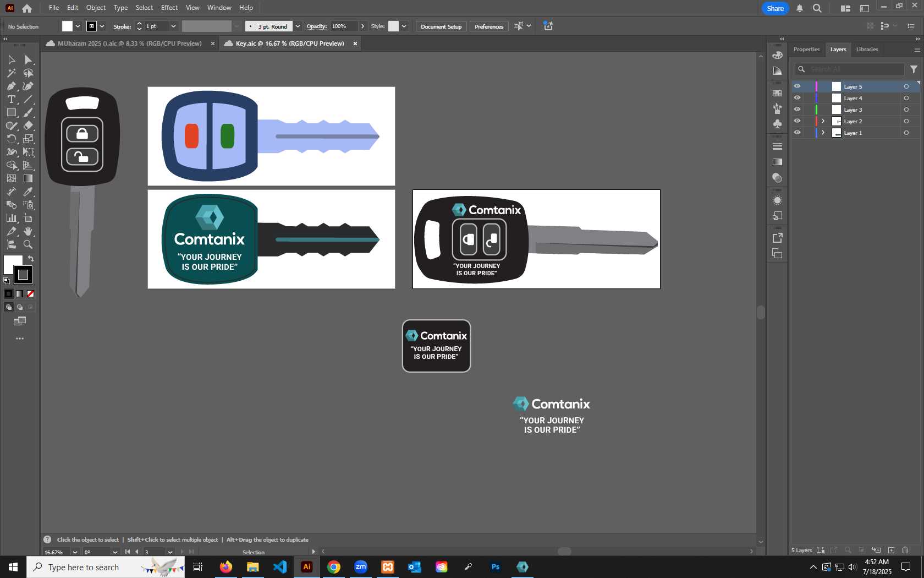Image resolution: width=924 pixels, height=578 pixels.
Task: Hide Layer 2 with its eye icon
Action: click(797, 121)
